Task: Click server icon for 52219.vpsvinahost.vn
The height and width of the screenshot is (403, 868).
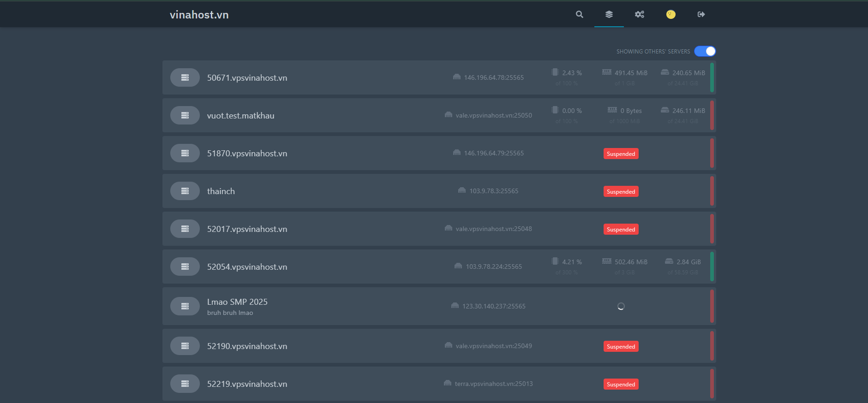Action: [x=185, y=384]
